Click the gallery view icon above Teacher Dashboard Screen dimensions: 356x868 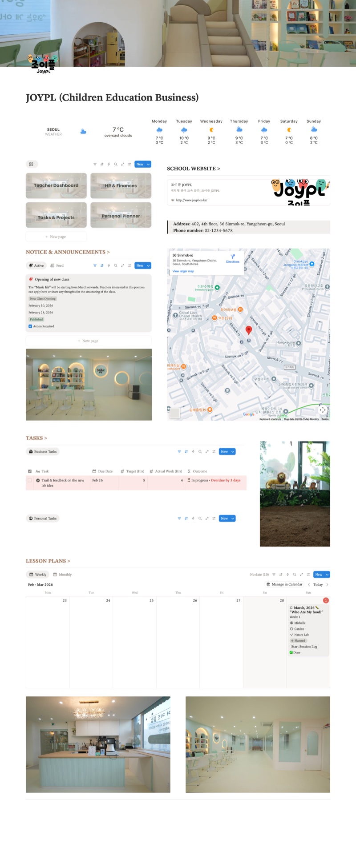point(32,164)
